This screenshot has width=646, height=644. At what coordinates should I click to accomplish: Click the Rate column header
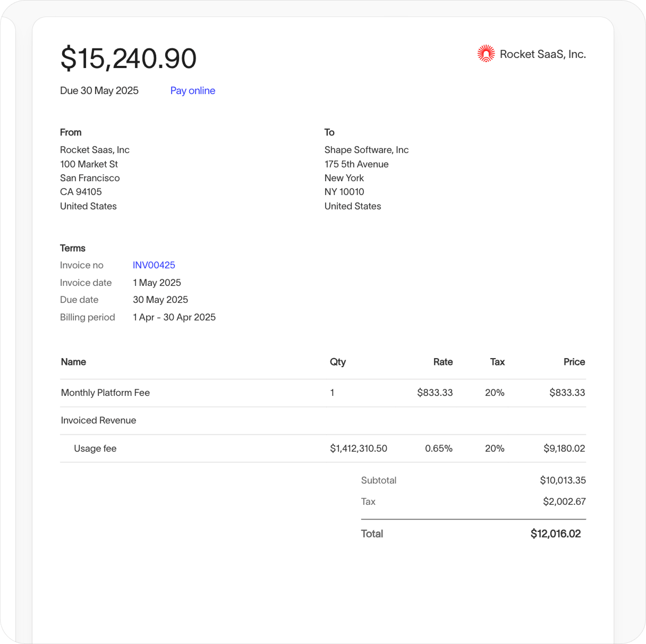tap(443, 362)
